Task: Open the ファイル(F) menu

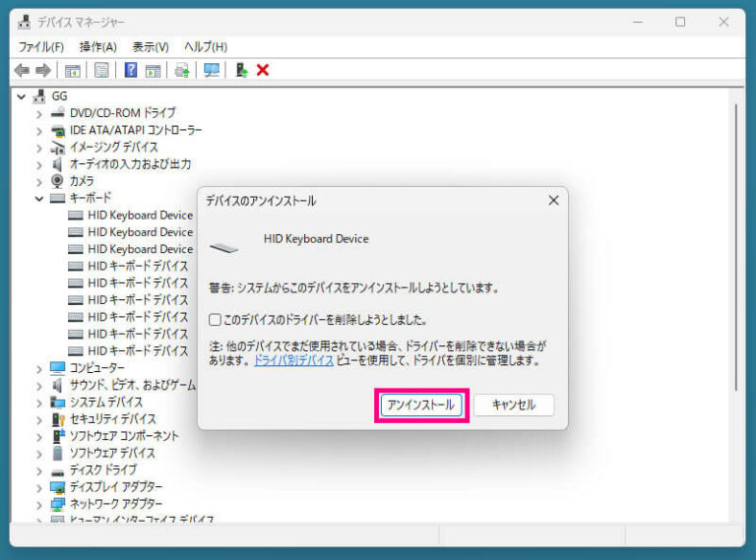Action: (41, 46)
